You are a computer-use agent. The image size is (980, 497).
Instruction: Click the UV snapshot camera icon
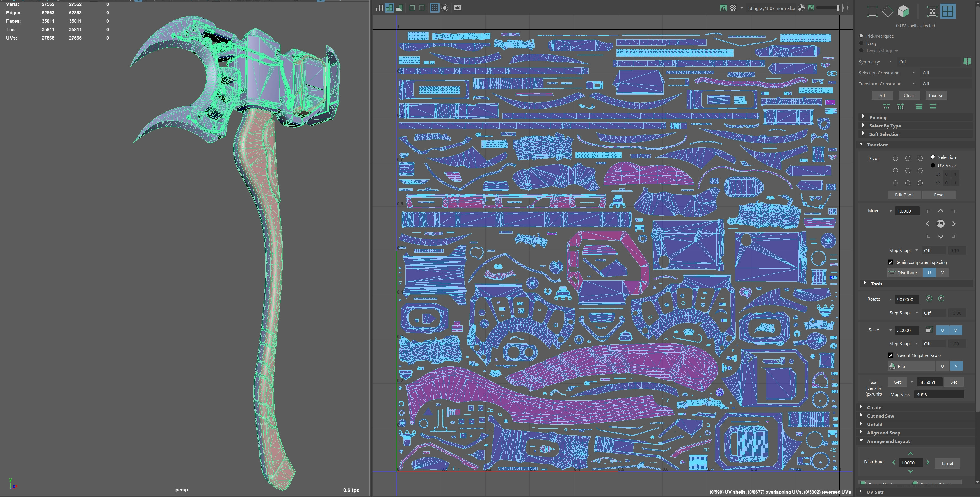click(458, 8)
